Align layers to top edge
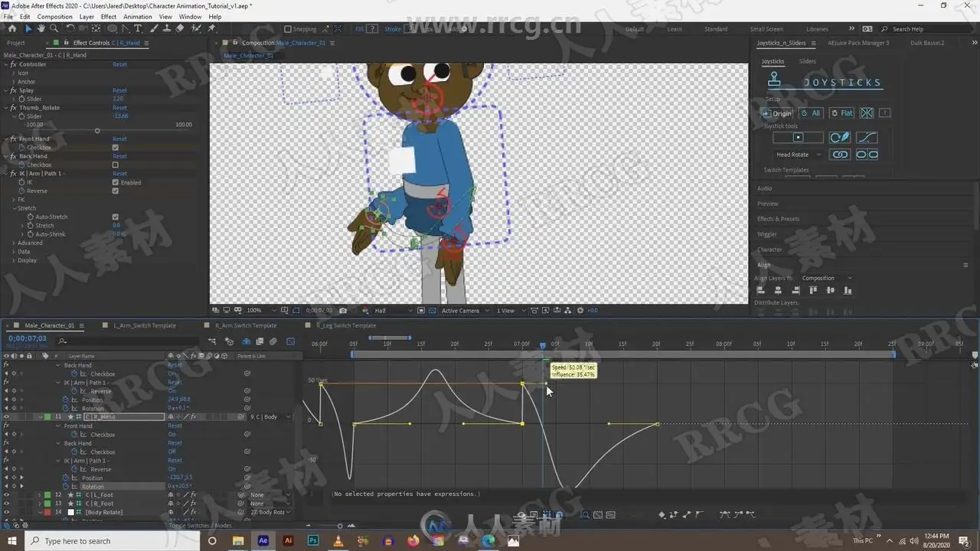The width and height of the screenshot is (980, 551). (813, 291)
